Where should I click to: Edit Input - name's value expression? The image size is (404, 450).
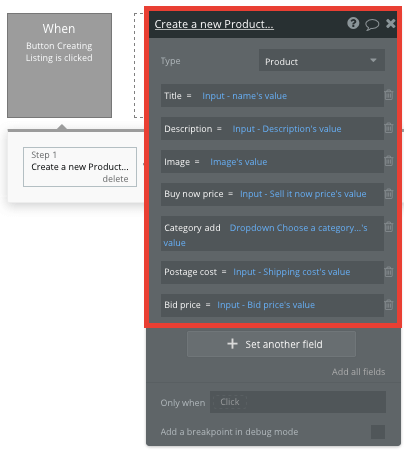click(244, 96)
